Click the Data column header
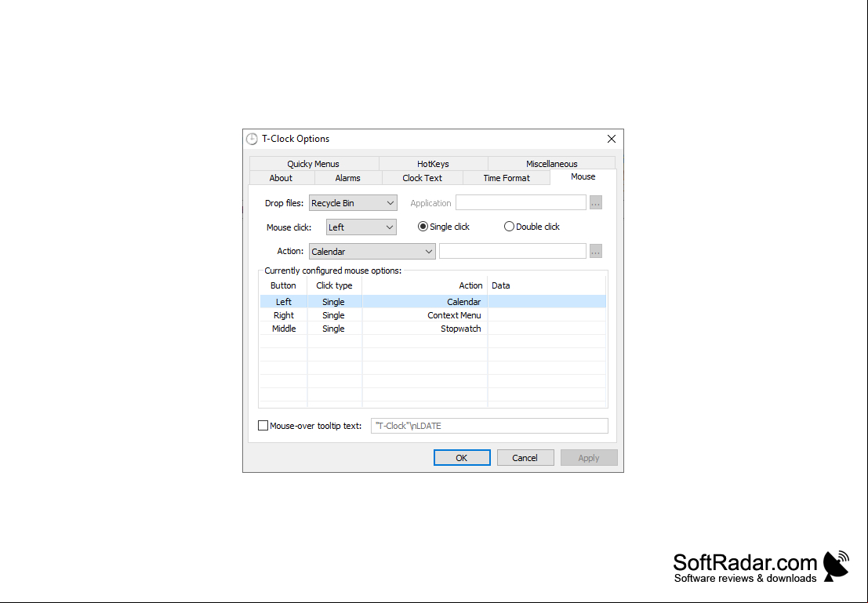Screen dimensions: 868x603 (547, 285)
